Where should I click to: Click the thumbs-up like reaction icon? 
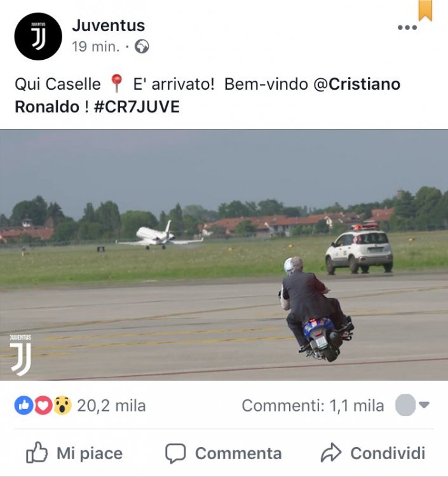pyautogui.click(x=24, y=405)
